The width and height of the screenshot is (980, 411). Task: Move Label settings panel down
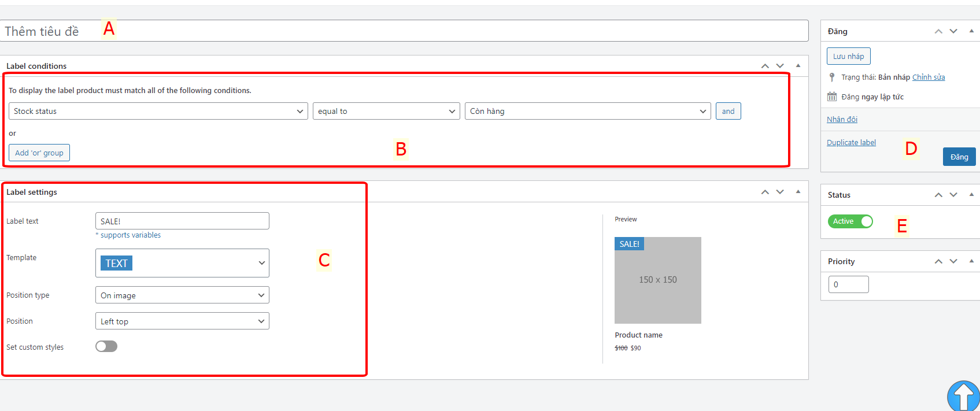(x=780, y=192)
